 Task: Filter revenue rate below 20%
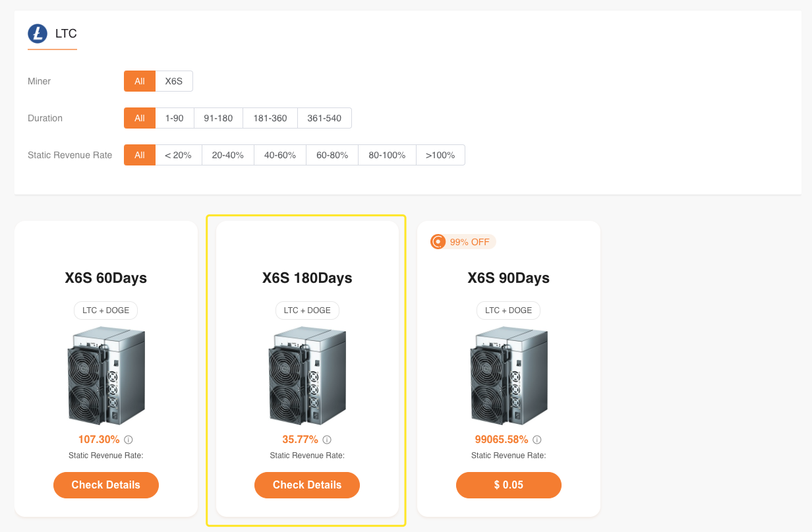click(x=179, y=155)
